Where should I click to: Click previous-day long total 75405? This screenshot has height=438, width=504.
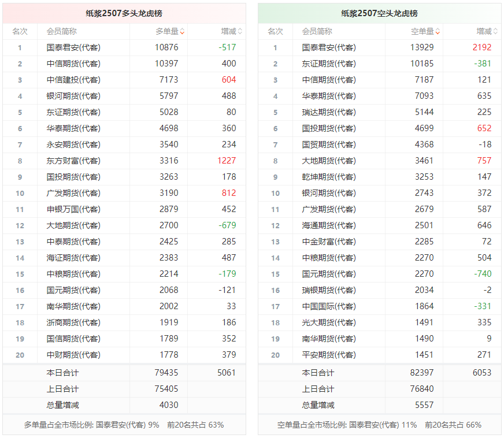(x=166, y=389)
